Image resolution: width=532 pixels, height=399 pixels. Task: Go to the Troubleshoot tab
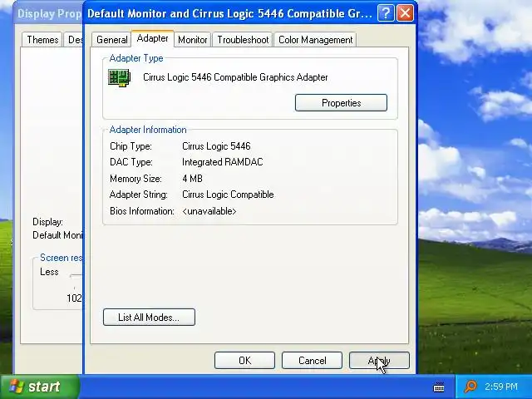pos(243,40)
